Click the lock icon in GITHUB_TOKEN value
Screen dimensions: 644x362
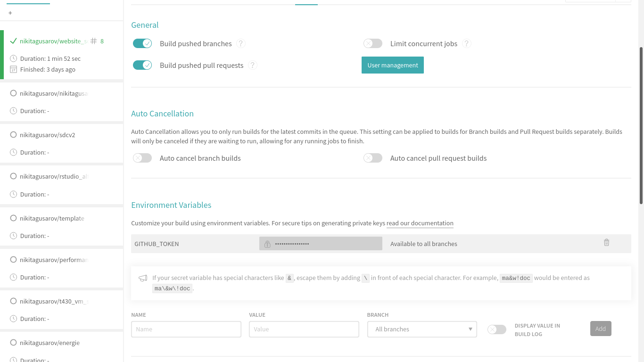coord(267,244)
